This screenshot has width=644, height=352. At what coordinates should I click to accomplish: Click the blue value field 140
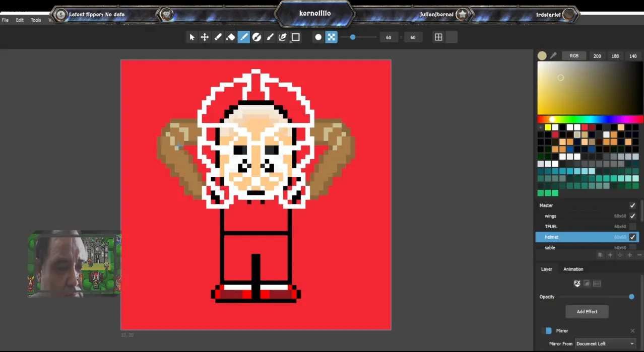(633, 56)
